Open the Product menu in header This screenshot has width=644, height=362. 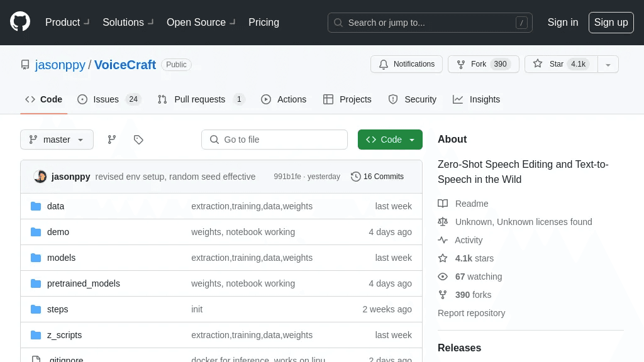point(67,22)
